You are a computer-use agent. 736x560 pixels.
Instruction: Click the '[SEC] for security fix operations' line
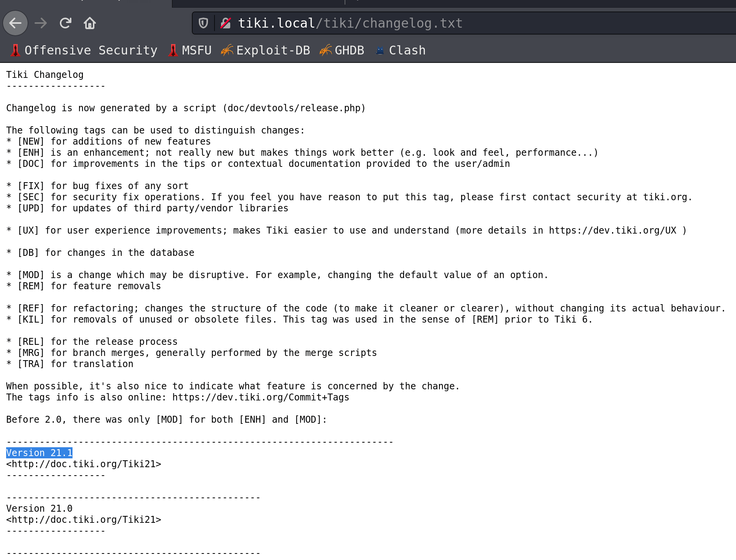point(349,197)
